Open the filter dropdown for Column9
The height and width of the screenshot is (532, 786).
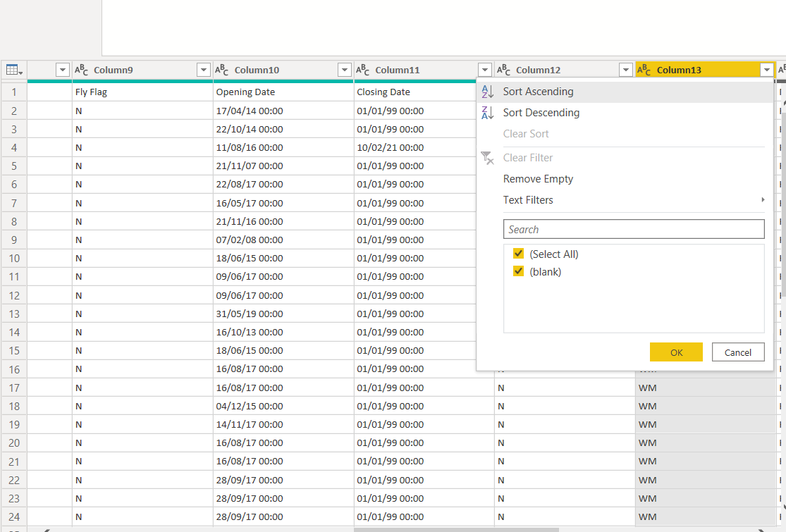click(x=204, y=70)
